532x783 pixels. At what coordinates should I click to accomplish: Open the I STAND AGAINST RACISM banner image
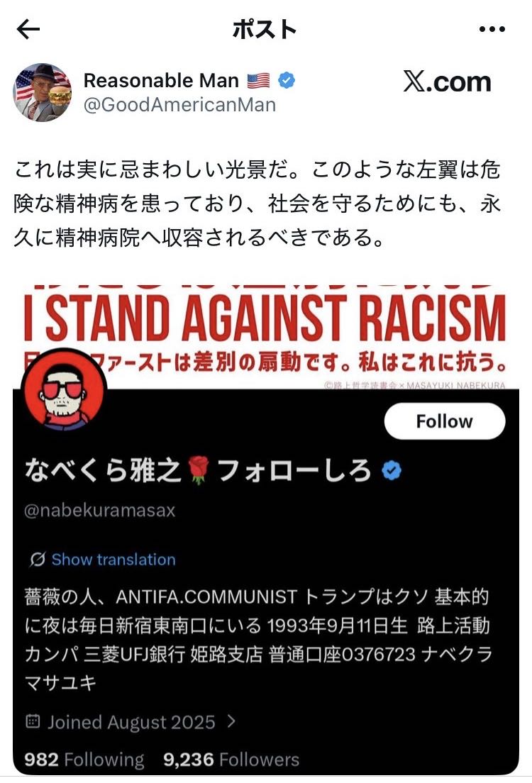pos(265,336)
